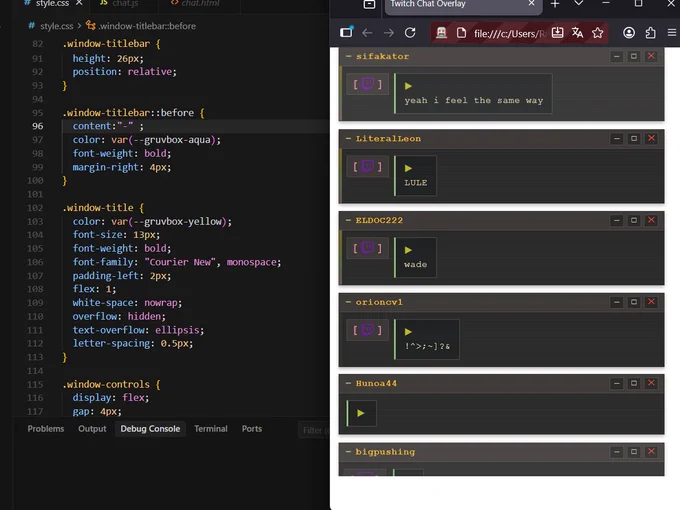680x510 pixels.
Task: Click play arrow in orioncvl message
Action: click(x=408, y=332)
